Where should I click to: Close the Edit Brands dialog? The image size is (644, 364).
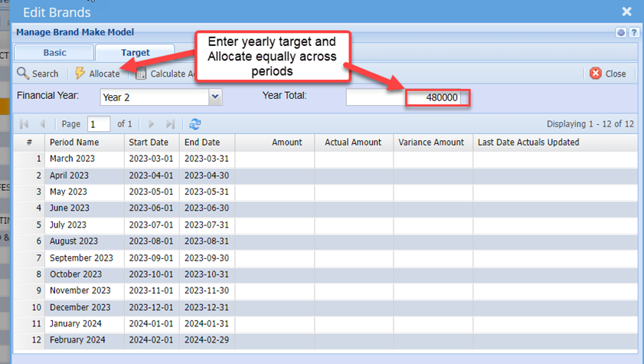coord(626,11)
